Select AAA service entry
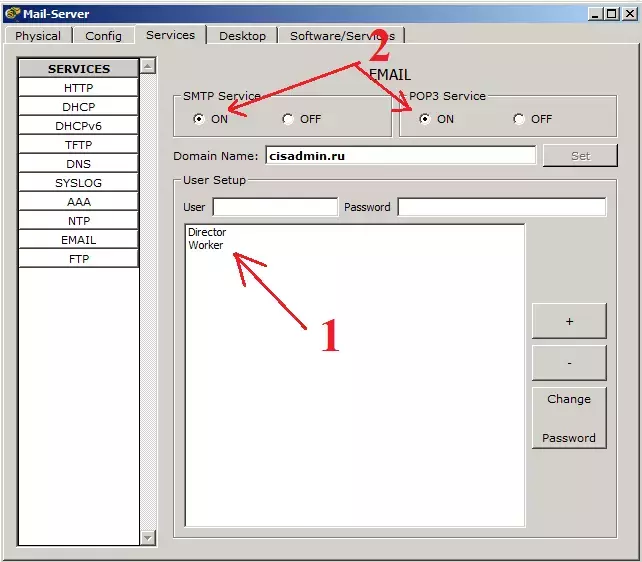 tap(79, 201)
